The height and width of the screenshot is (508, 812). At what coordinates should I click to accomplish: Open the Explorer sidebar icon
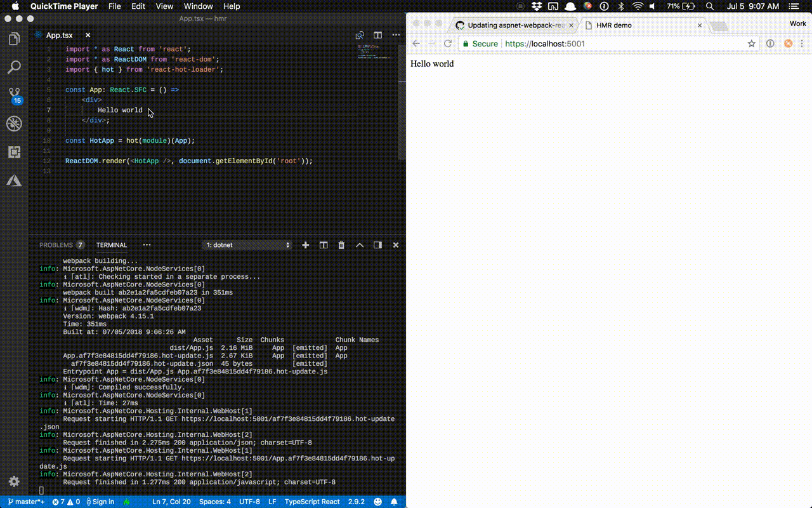click(15, 38)
